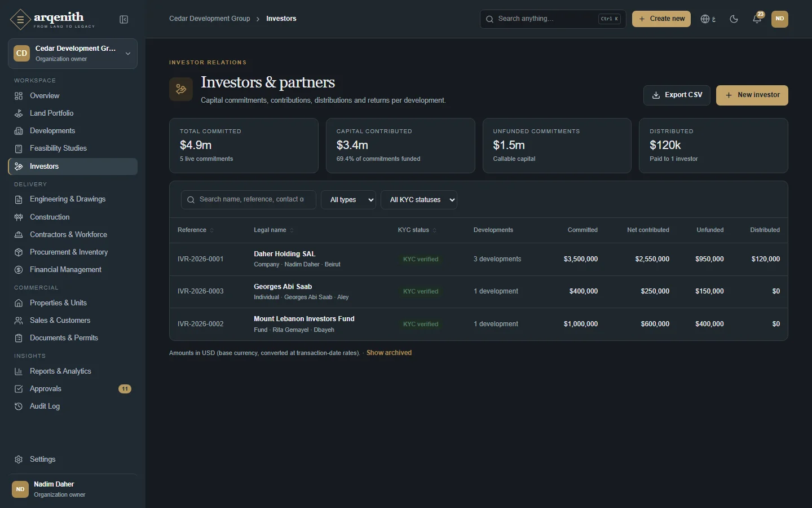This screenshot has height=508, width=812.
Task: Toggle dark mode moon icon
Action: [734, 19]
